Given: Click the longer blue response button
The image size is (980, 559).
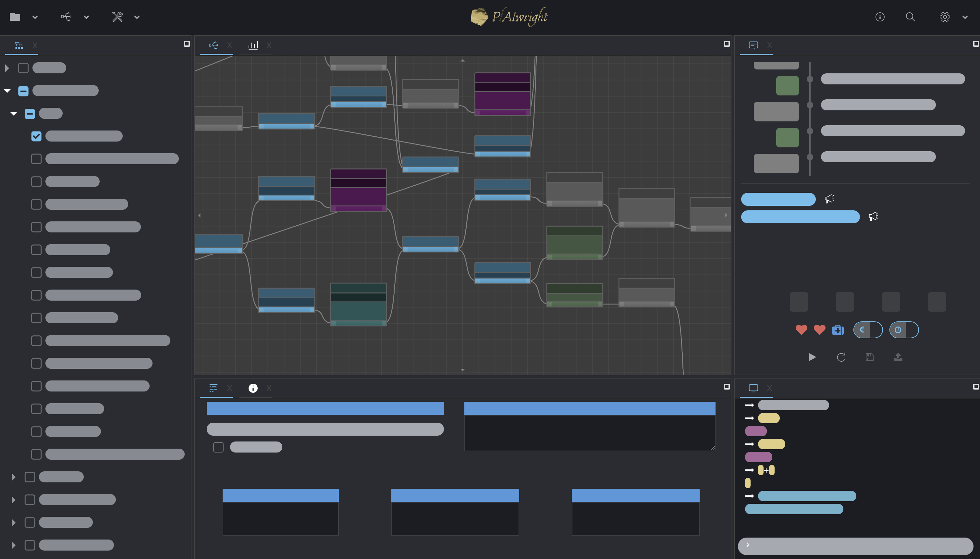Looking at the screenshot, I should tap(800, 217).
